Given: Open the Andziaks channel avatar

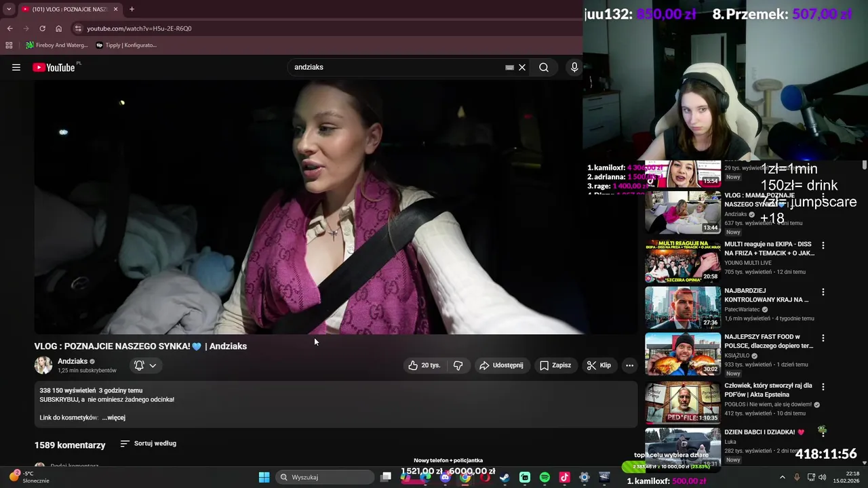Looking at the screenshot, I should (43, 365).
